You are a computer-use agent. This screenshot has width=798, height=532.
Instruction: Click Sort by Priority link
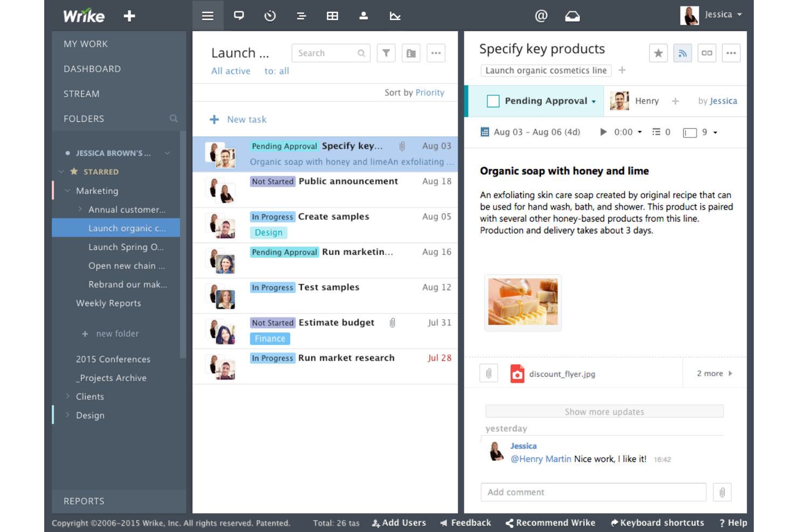click(x=430, y=93)
